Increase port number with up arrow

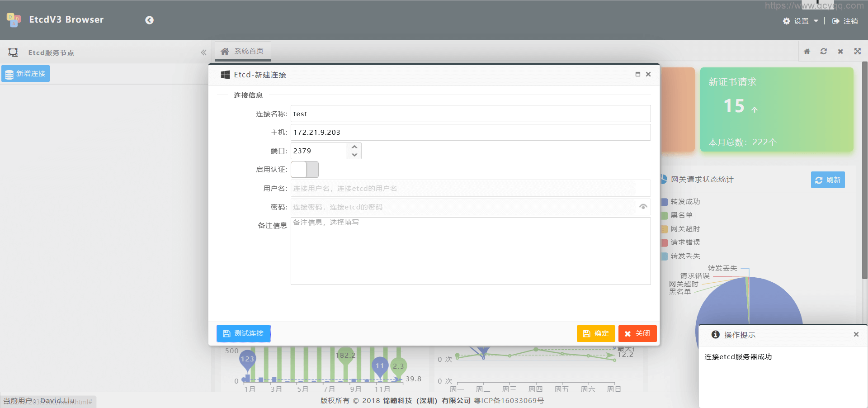354,147
